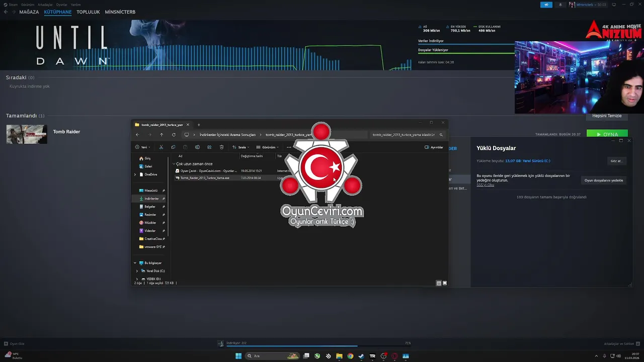644x362 pixels.
Task: Click the Steam Oyun Ekle plus icon
Action: point(6,344)
